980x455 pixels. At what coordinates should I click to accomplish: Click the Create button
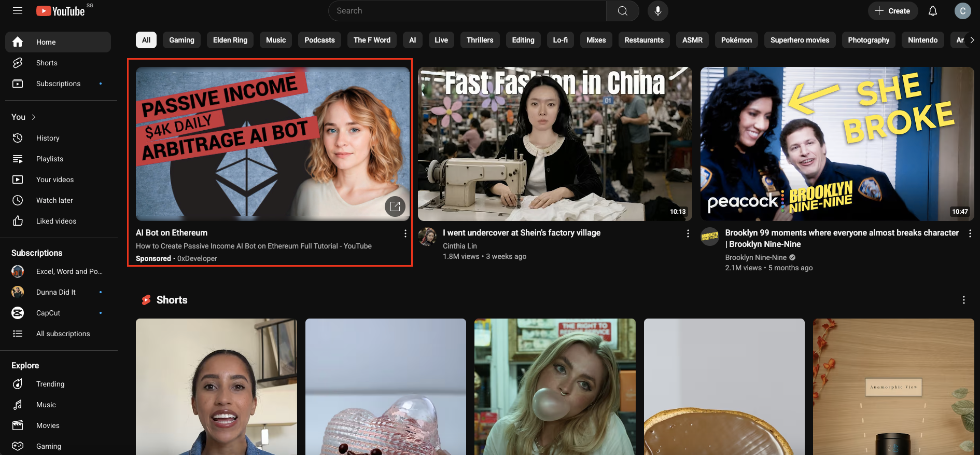[893, 11]
